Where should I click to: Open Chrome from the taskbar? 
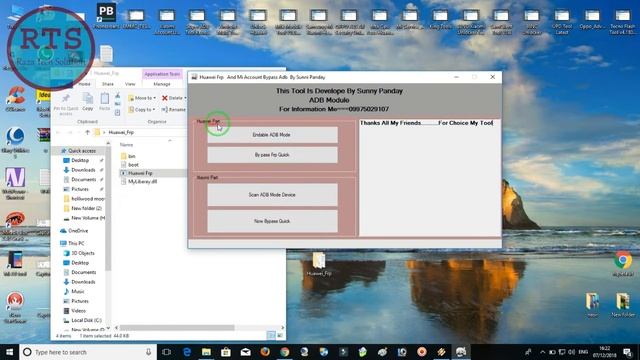(284, 352)
